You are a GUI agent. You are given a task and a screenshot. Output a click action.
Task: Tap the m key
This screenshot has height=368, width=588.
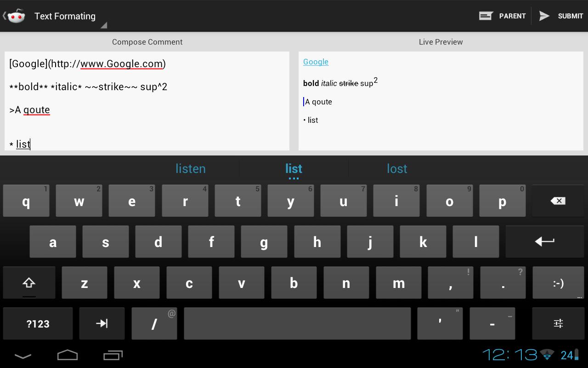[x=399, y=283]
